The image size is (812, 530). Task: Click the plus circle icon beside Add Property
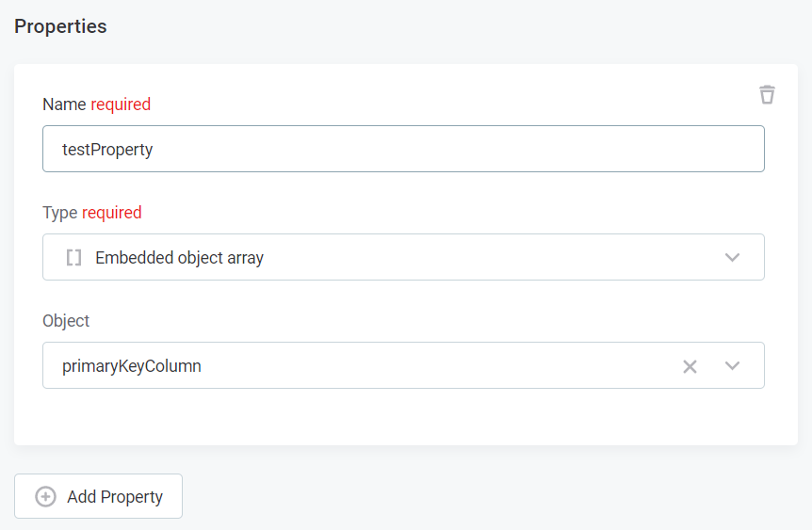point(45,496)
